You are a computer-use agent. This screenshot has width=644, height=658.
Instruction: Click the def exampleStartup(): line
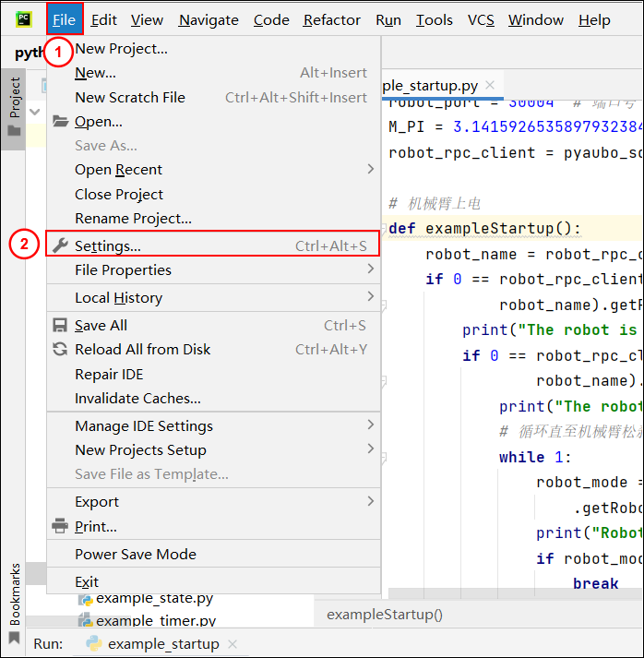pyautogui.click(x=484, y=228)
